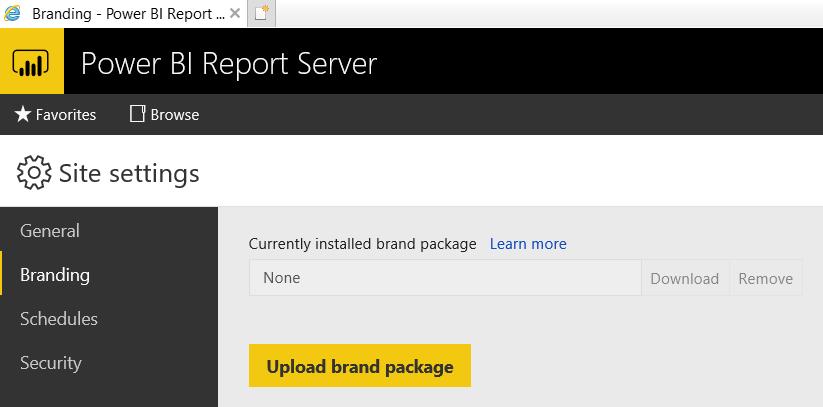The width and height of the screenshot is (823, 407).
Task: Select Schedules in the settings sidebar
Action: pos(109,319)
